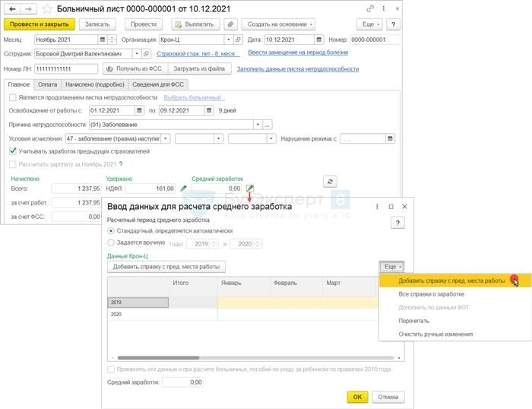Recalculate the document with the refresh icon
The image size is (532, 409).
(x=330, y=182)
